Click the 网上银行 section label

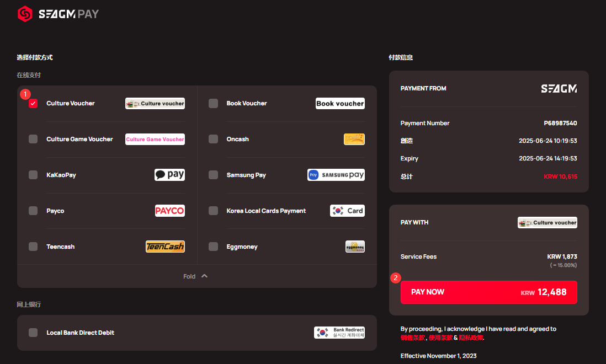tap(29, 304)
